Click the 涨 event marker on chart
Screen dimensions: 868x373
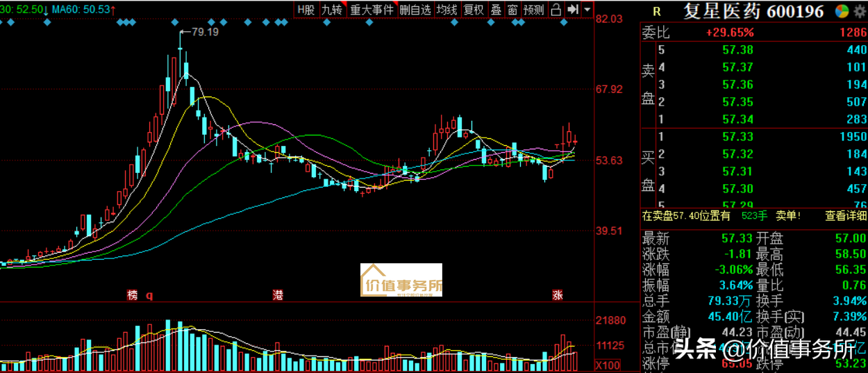click(557, 295)
